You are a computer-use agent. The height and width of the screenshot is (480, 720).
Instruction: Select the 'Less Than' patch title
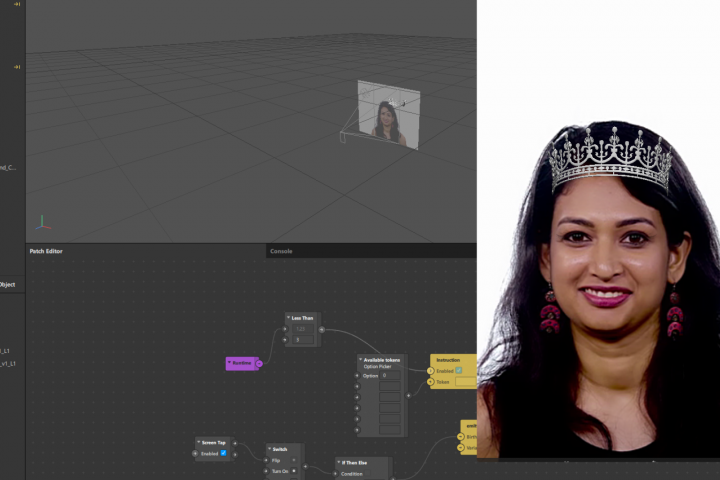(x=302, y=318)
